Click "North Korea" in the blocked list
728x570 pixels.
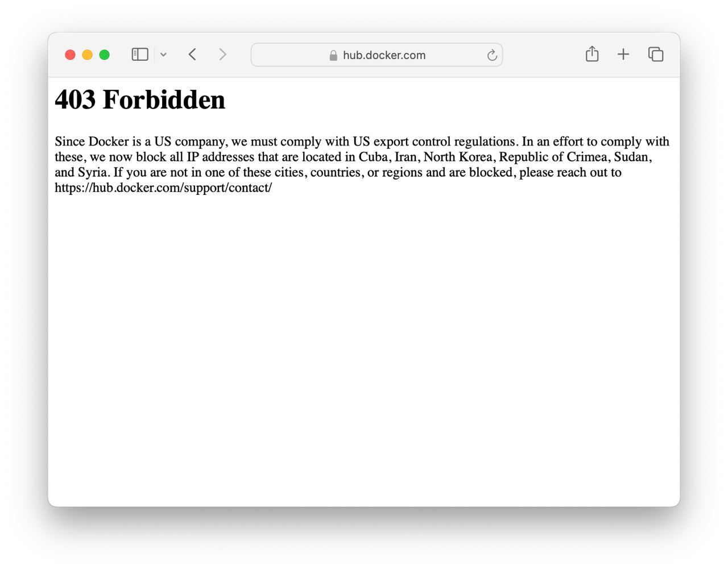click(458, 157)
